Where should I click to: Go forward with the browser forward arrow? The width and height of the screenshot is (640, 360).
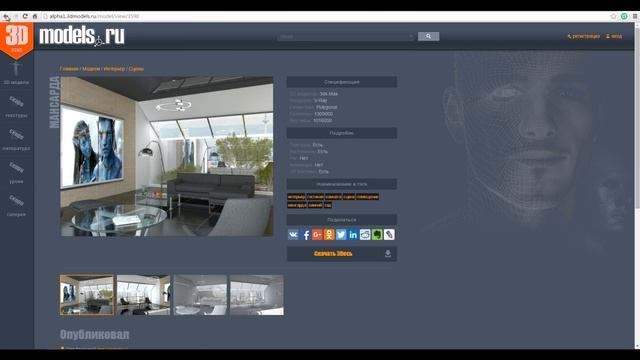point(16,16)
